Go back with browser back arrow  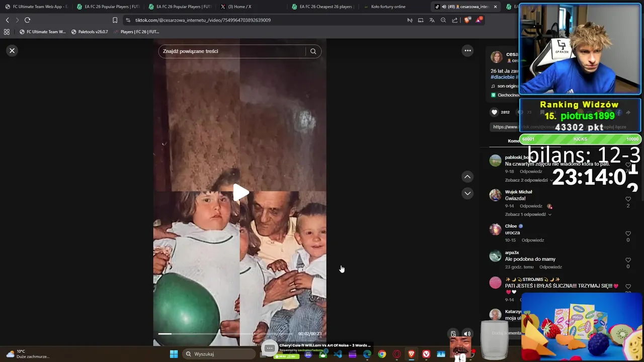(x=7, y=20)
